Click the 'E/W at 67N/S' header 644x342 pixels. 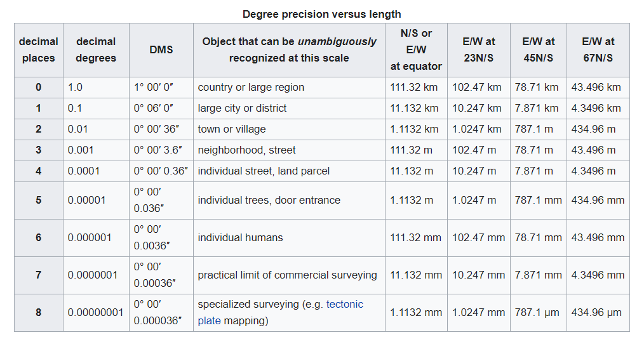click(x=598, y=50)
